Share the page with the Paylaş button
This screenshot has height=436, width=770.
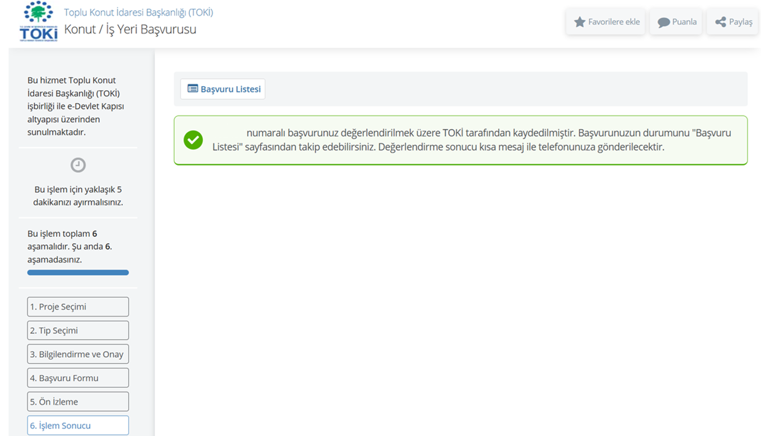click(x=733, y=22)
